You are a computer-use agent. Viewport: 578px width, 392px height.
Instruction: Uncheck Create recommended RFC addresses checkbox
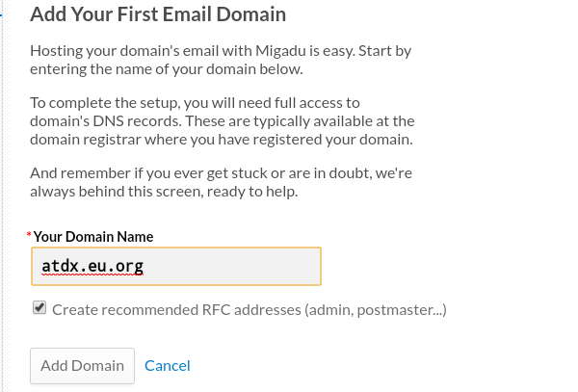point(39,307)
